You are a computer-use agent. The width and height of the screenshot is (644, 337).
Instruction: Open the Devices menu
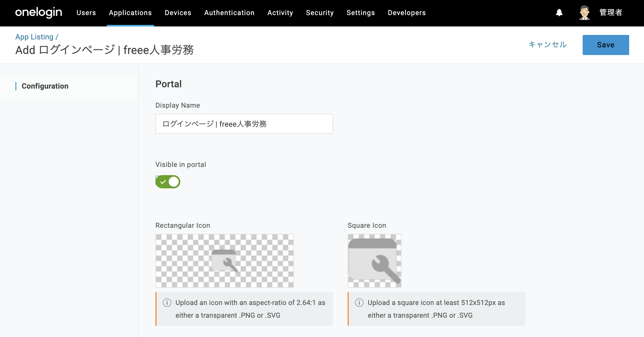(x=178, y=13)
